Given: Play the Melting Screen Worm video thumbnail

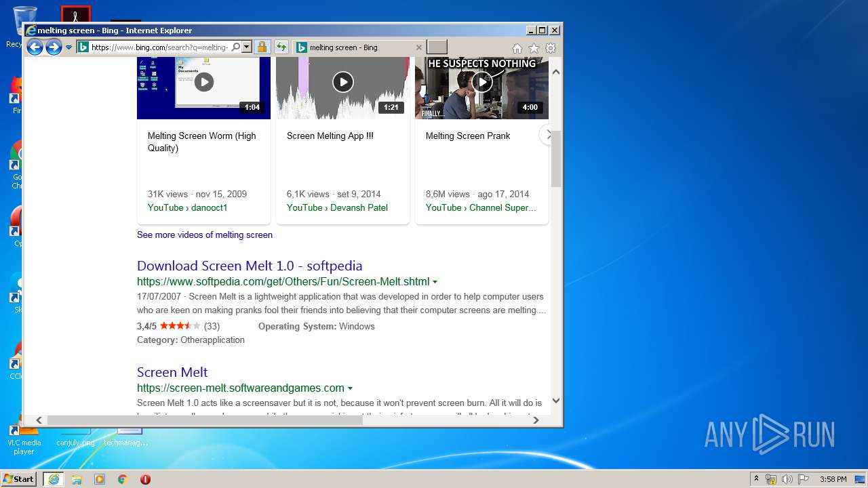Looking at the screenshot, I should [x=203, y=88].
